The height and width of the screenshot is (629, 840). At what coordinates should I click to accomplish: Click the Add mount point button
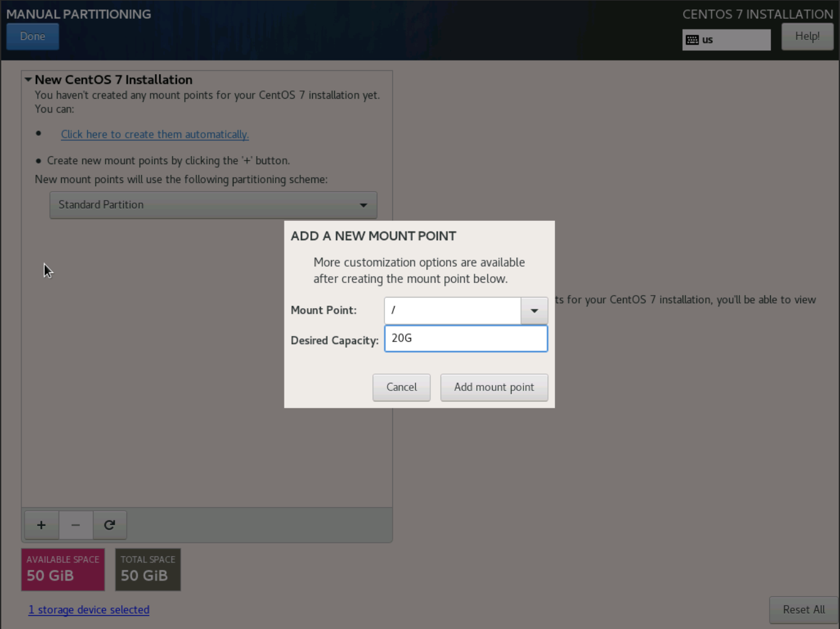[x=494, y=387]
